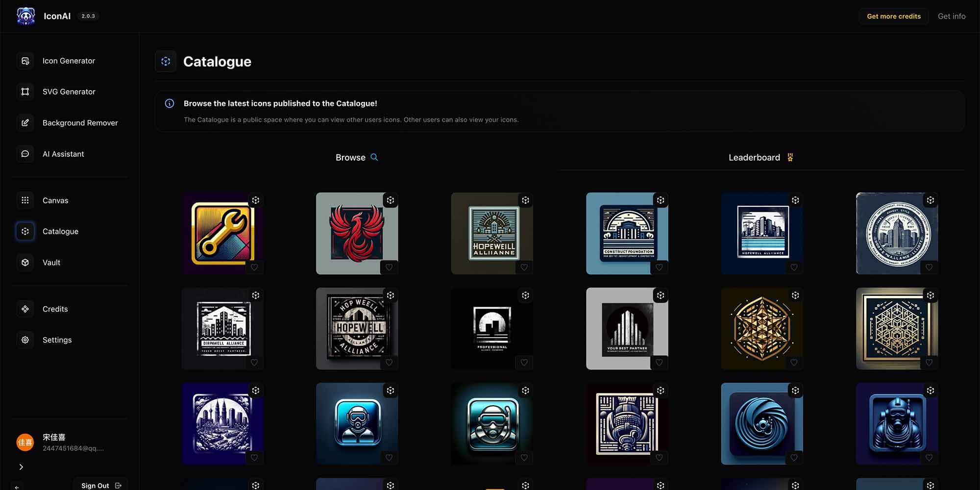This screenshot has width=980, height=490.
Task: Open catalogue options on the Hopewell stamp icon
Action: pyautogui.click(x=391, y=295)
